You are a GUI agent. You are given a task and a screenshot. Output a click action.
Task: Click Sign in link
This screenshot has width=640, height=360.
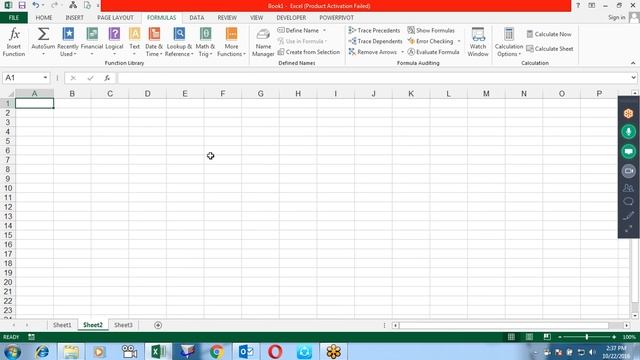(x=616, y=18)
